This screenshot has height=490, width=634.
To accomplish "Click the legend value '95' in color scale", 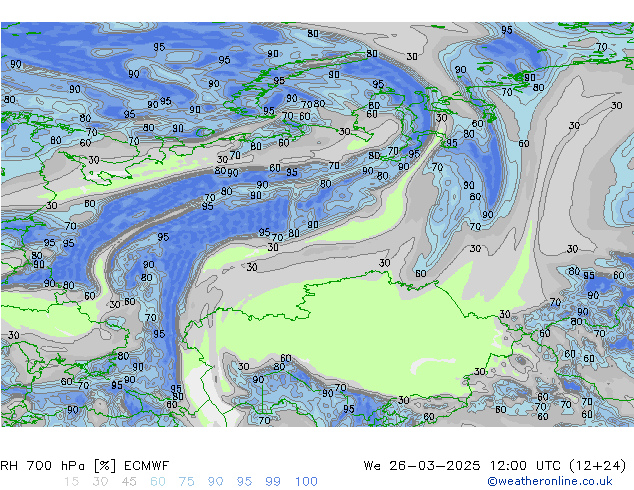I will click(244, 482).
